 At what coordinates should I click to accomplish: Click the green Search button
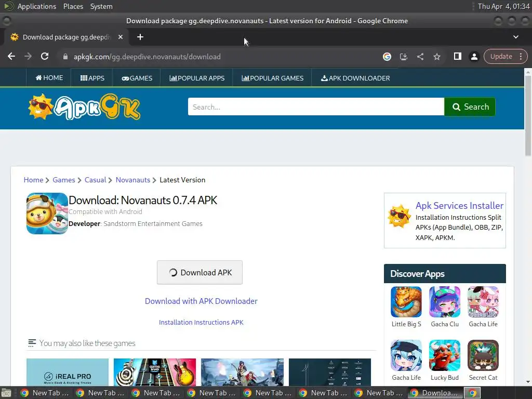(x=470, y=107)
